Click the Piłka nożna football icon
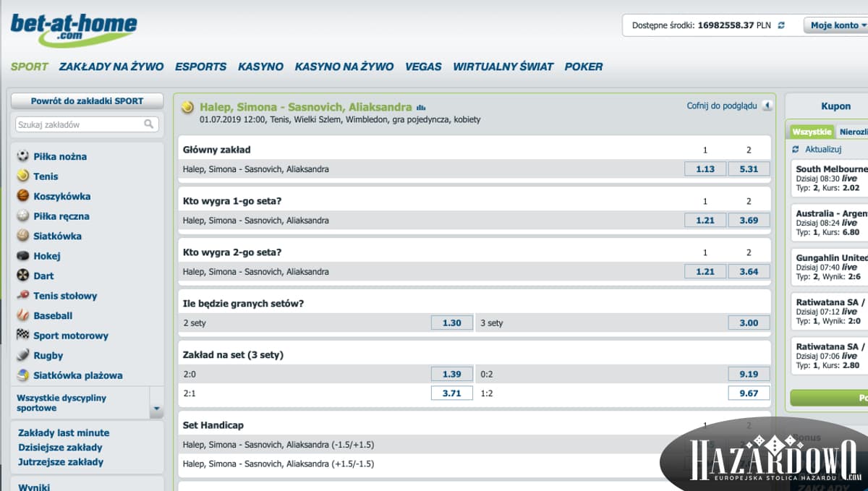868x491 pixels. click(23, 155)
